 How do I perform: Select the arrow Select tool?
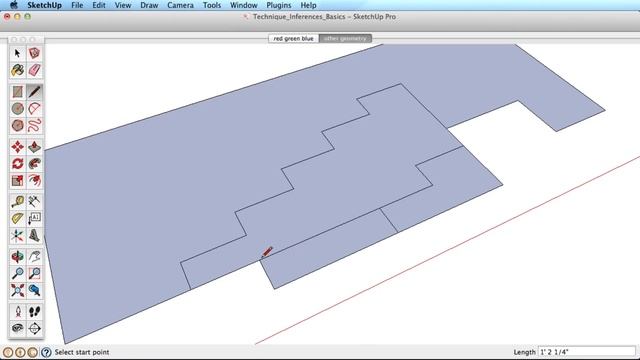pyautogui.click(x=17, y=53)
